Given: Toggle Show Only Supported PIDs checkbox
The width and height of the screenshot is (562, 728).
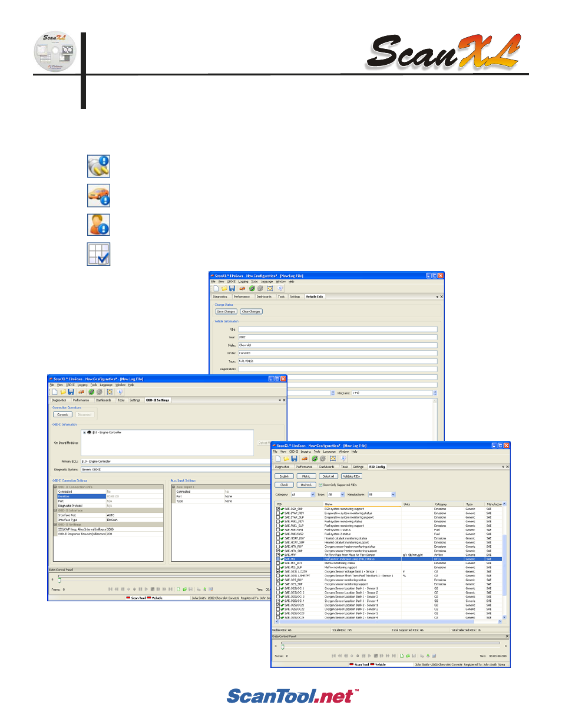Looking at the screenshot, I should pyautogui.click(x=320, y=485).
